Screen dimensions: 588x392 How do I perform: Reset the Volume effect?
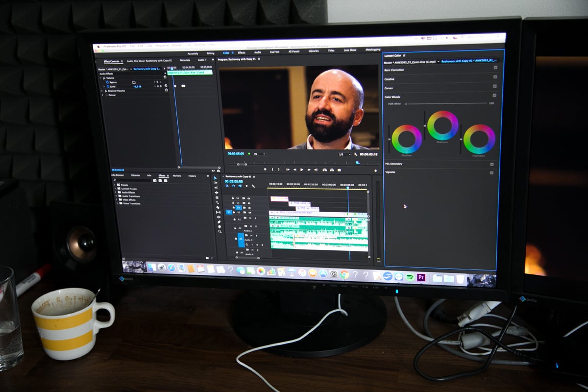tap(165, 77)
